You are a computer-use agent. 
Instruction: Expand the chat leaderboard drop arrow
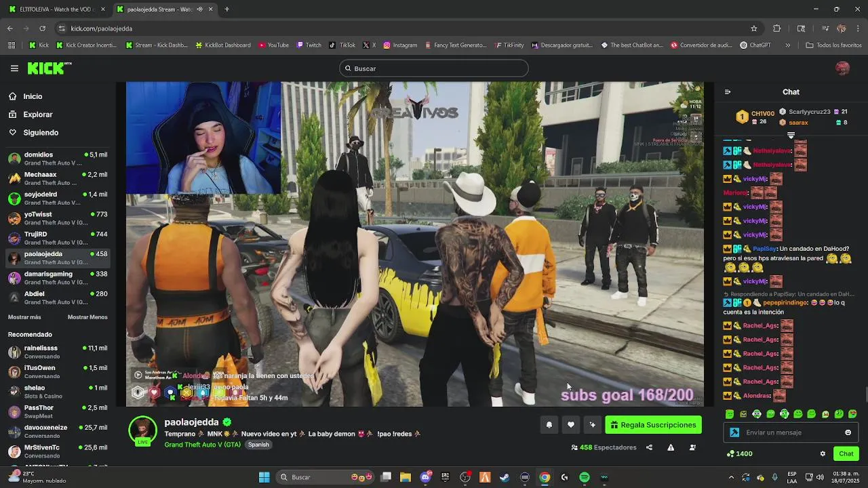(791, 136)
